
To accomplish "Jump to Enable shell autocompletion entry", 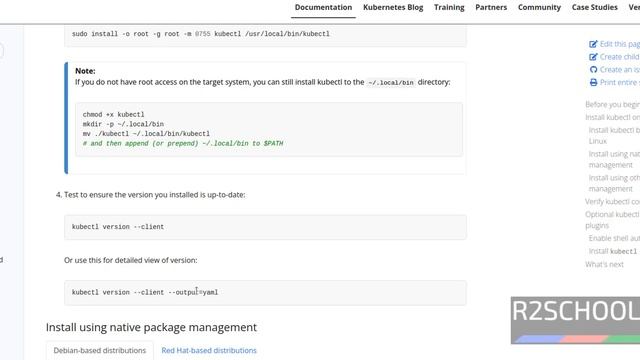I will [614, 238].
